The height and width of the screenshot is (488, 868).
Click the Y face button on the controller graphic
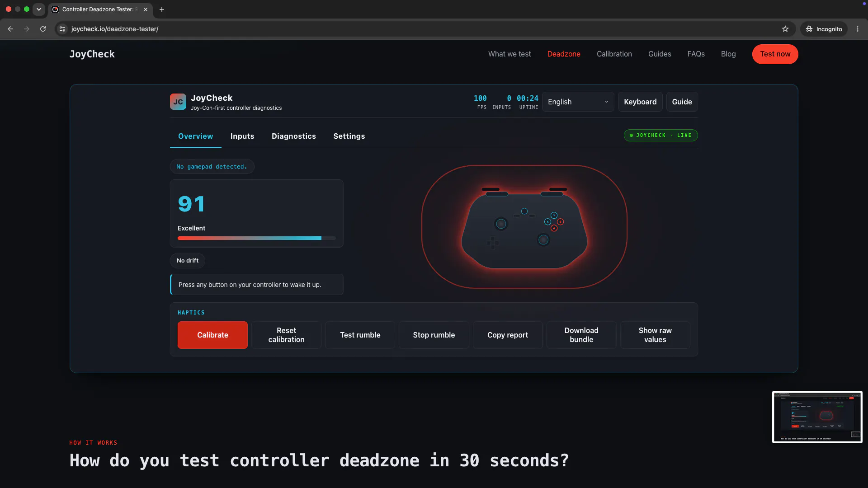pos(554,216)
